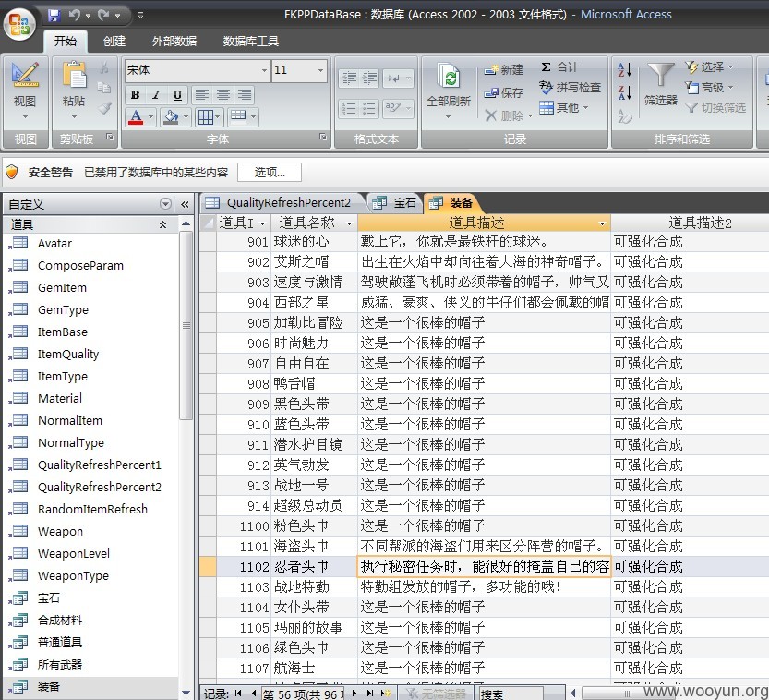Go to next record navigation arrow
Screen dimensions: 769x700
tap(354, 694)
